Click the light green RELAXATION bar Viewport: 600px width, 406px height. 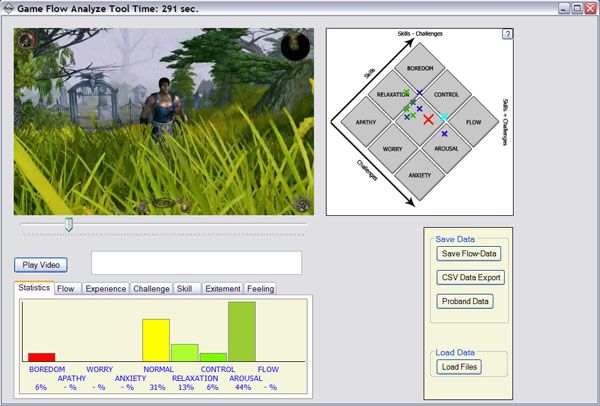tap(185, 353)
